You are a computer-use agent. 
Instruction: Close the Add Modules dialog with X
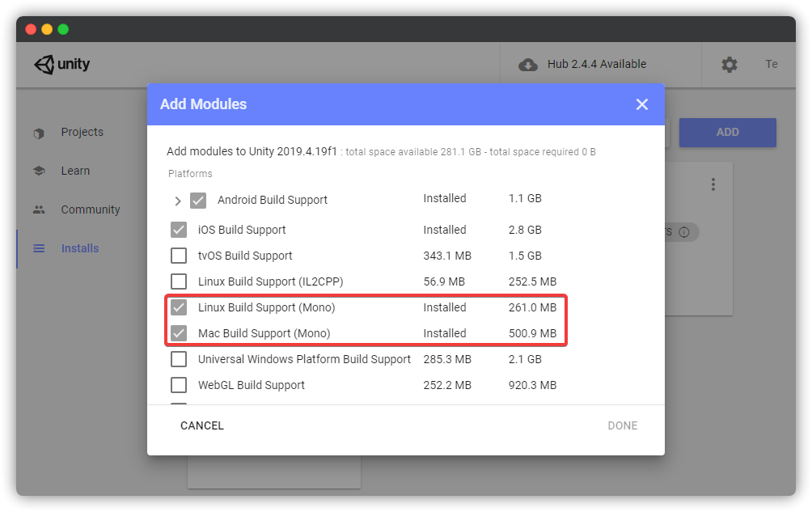tap(642, 104)
